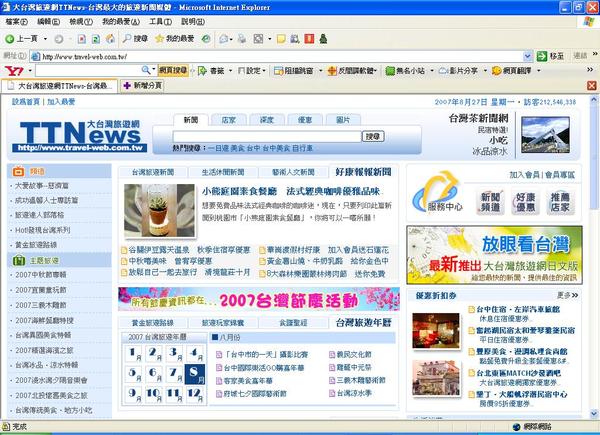The height and width of the screenshot is (435, 600).
Task: Click the Yahoo Y! logo icon
Action: (x=14, y=70)
